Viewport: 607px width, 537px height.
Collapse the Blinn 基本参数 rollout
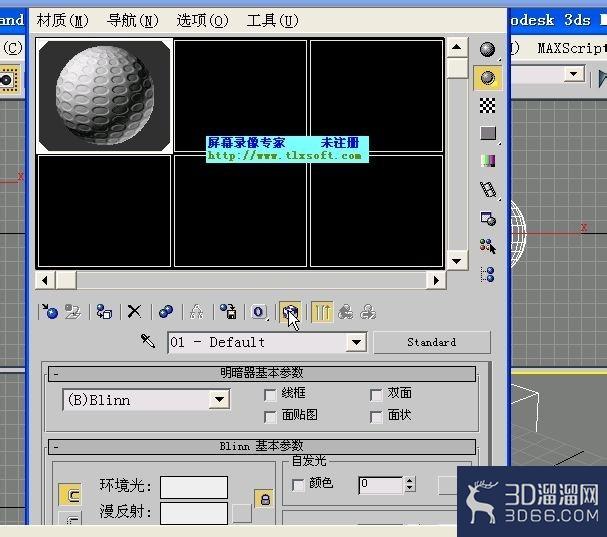[x=262, y=447]
